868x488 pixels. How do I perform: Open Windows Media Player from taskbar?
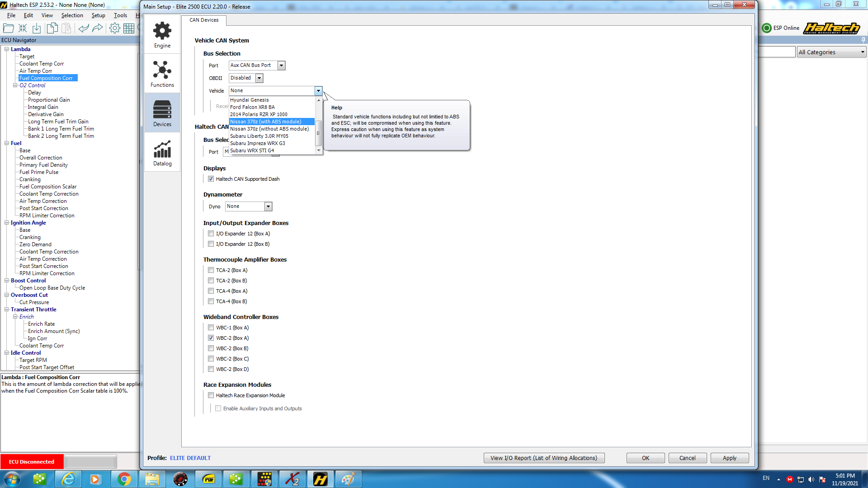(x=95, y=479)
